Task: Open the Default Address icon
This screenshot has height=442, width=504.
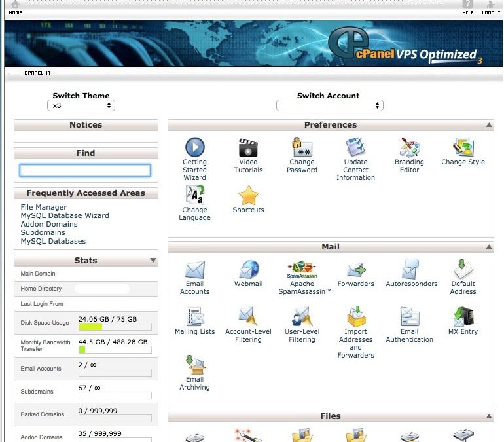Action: (463, 268)
